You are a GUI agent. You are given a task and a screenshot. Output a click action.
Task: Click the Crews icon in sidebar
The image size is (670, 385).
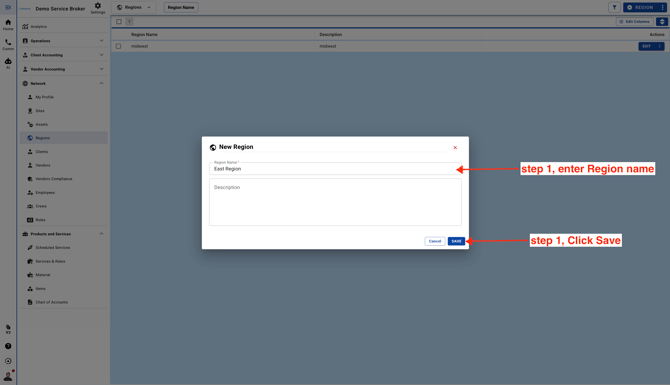click(30, 206)
